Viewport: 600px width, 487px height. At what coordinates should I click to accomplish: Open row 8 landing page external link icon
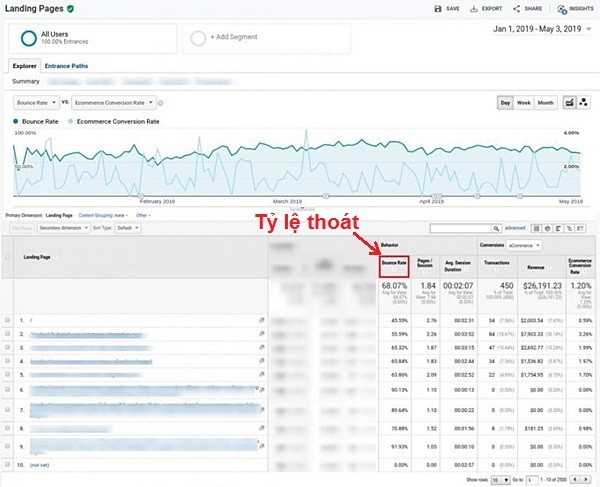pyautogui.click(x=262, y=428)
